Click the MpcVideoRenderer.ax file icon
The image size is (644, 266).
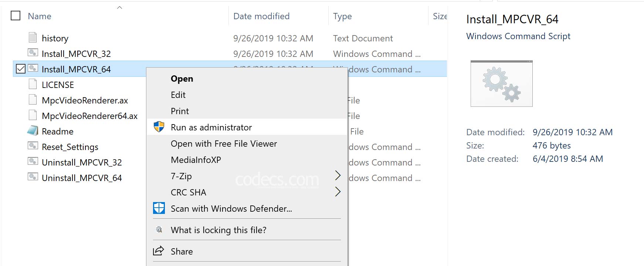click(x=33, y=99)
